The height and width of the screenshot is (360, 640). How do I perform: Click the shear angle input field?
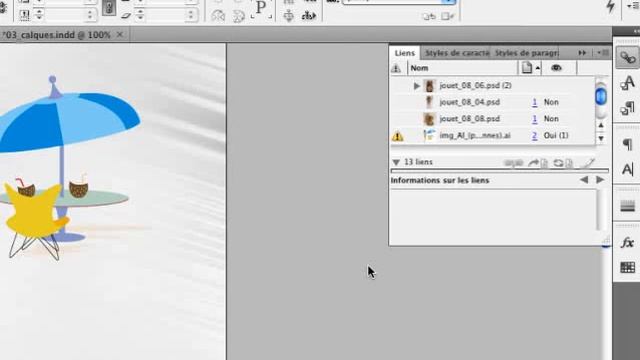click(x=165, y=15)
